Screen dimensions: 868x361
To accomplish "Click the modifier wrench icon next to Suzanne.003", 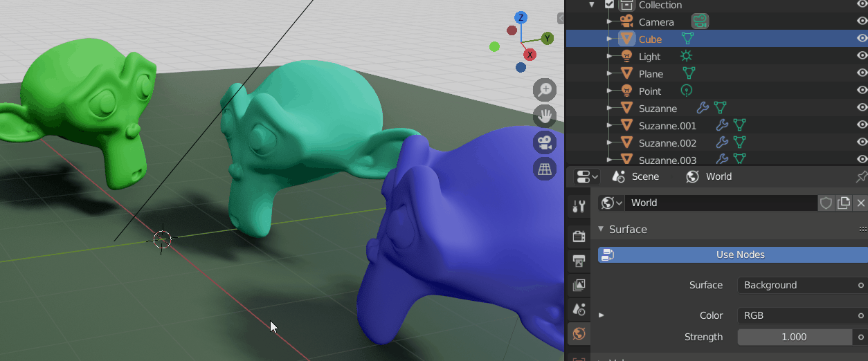I will (x=721, y=160).
